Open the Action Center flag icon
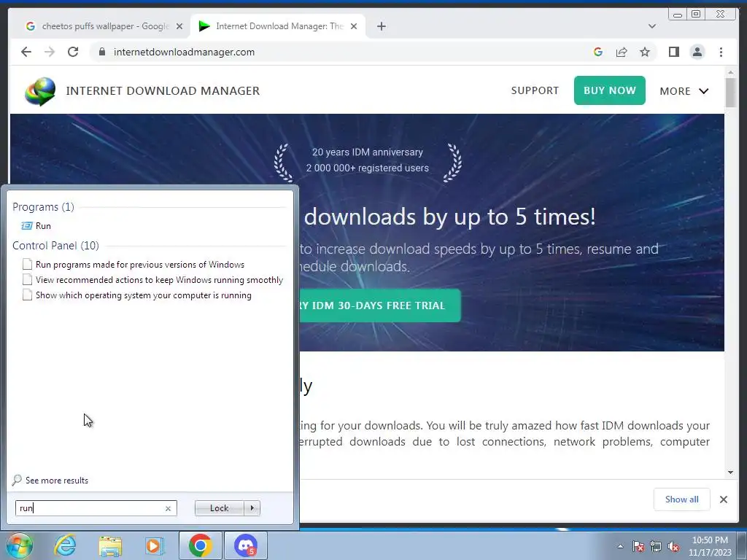Image resolution: width=747 pixels, height=560 pixels. (x=638, y=546)
